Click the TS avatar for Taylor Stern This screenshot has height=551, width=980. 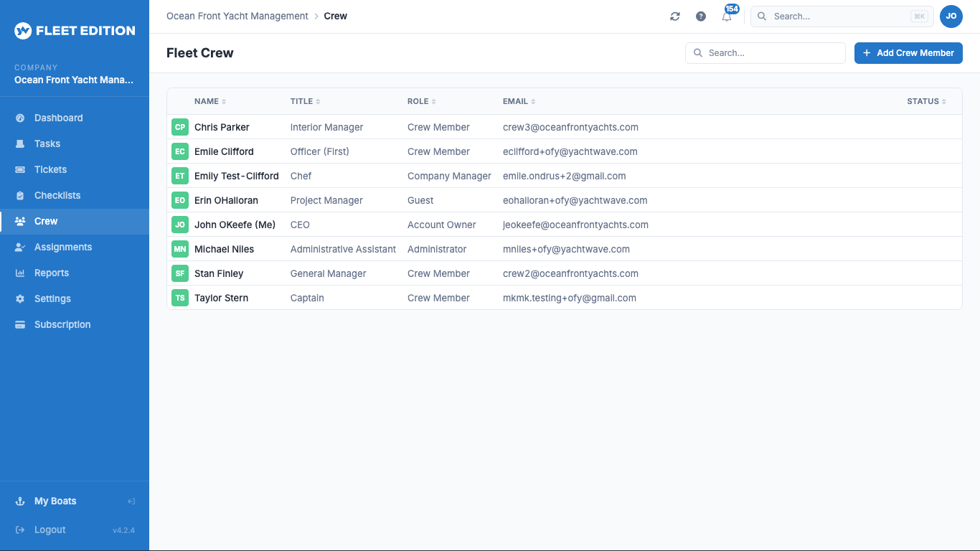tap(180, 298)
